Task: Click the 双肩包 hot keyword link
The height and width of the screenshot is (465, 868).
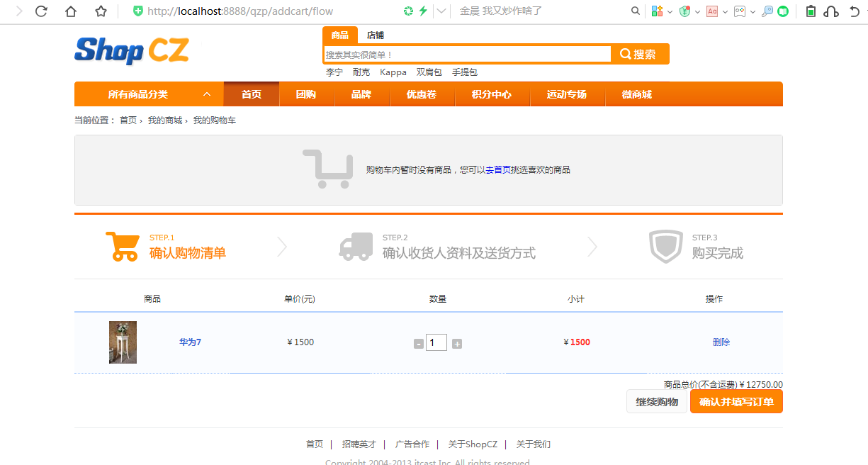Action: (429, 72)
